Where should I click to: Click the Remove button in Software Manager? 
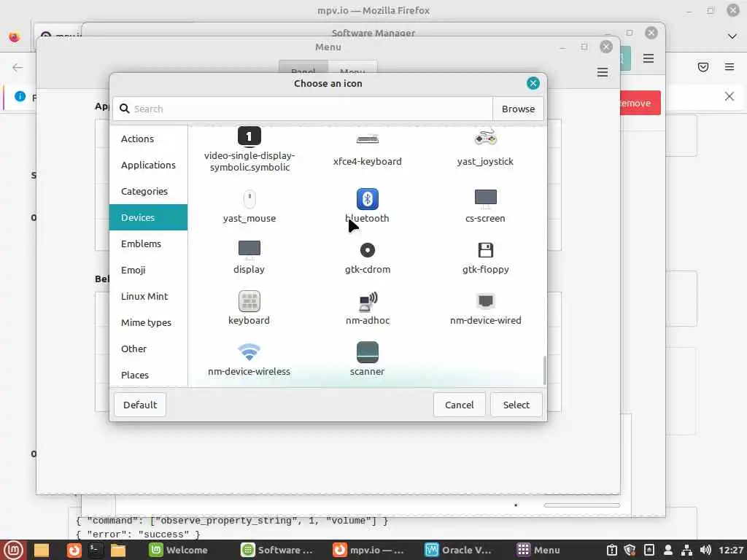[x=640, y=103]
